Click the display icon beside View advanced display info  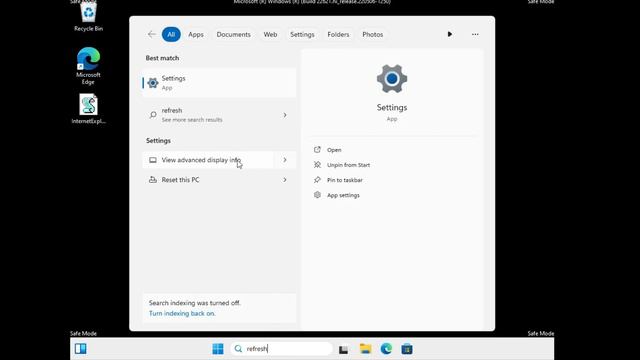point(153,160)
